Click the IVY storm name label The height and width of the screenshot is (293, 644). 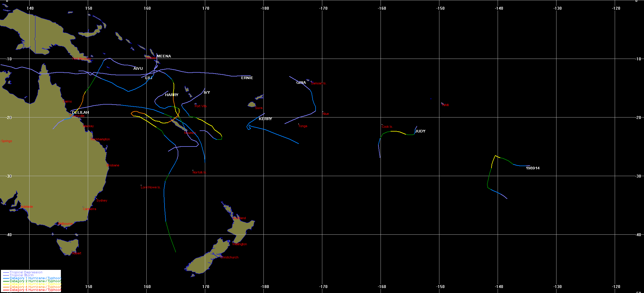pyautogui.click(x=207, y=93)
